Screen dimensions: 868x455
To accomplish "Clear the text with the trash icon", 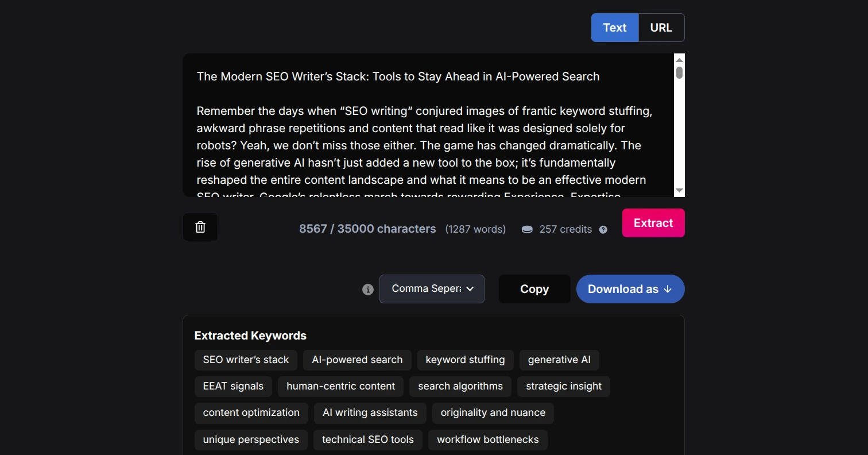I will [200, 226].
